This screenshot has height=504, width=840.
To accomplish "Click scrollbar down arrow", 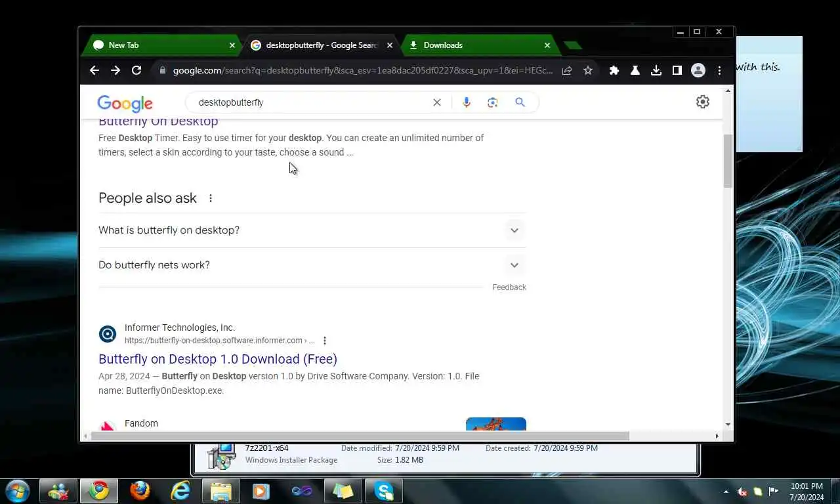I will point(728,425).
